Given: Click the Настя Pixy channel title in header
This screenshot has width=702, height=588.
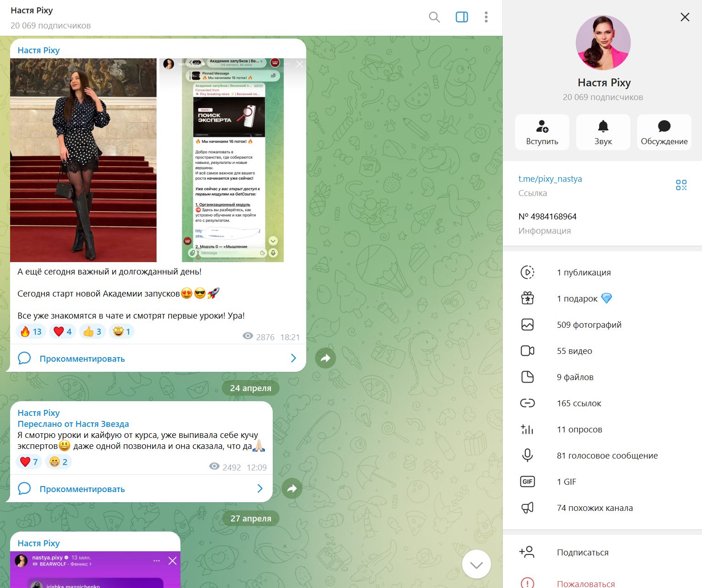Looking at the screenshot, I should 32,10.
